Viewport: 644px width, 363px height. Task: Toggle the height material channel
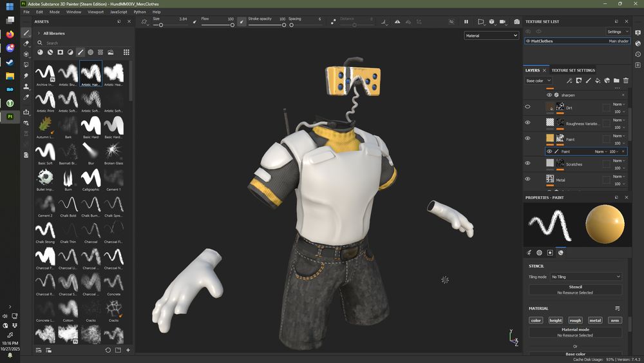tap(555, 320)
